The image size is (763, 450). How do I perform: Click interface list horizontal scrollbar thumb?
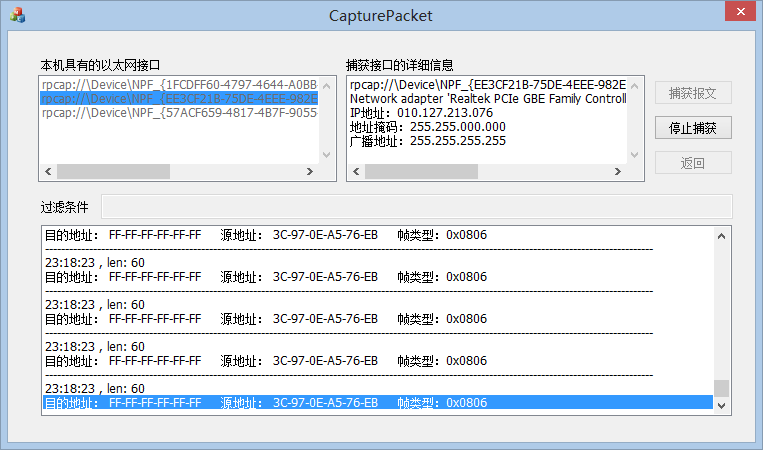click(x=113, y=172)
